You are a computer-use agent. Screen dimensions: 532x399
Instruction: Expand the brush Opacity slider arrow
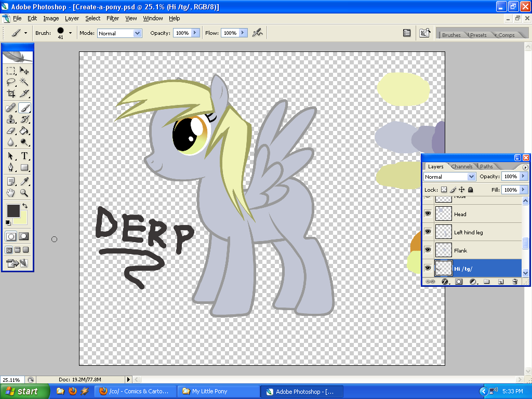[195, 33]
